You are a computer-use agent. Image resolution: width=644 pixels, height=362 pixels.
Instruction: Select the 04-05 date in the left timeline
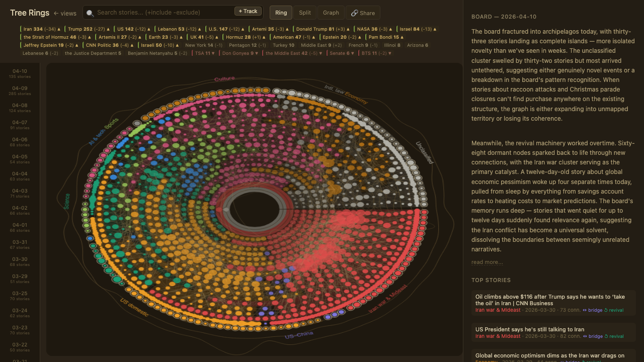point(19,159)
